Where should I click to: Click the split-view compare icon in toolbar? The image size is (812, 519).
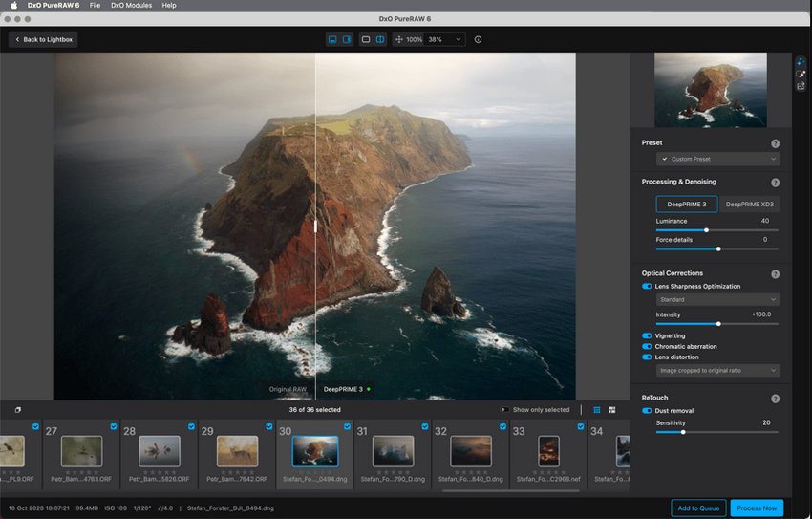pyautogui.click(x=379, y=39)
